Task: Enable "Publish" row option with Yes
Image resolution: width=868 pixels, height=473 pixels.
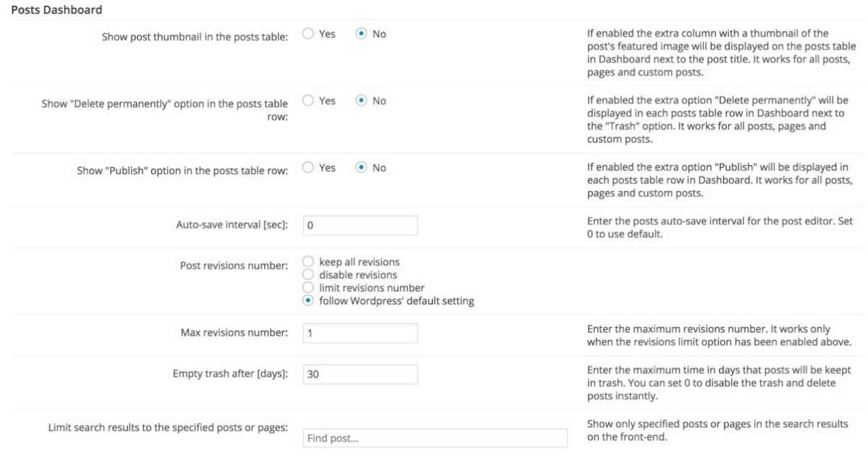Action: [x=308, y=168]
